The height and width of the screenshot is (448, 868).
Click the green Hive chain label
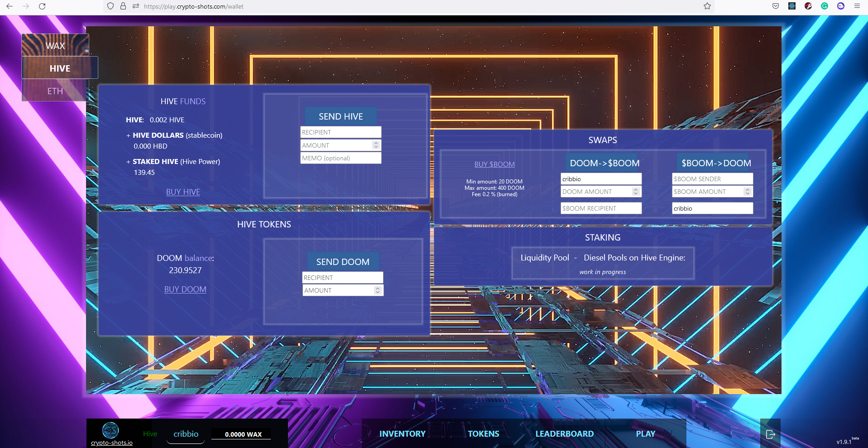point(150,434)
